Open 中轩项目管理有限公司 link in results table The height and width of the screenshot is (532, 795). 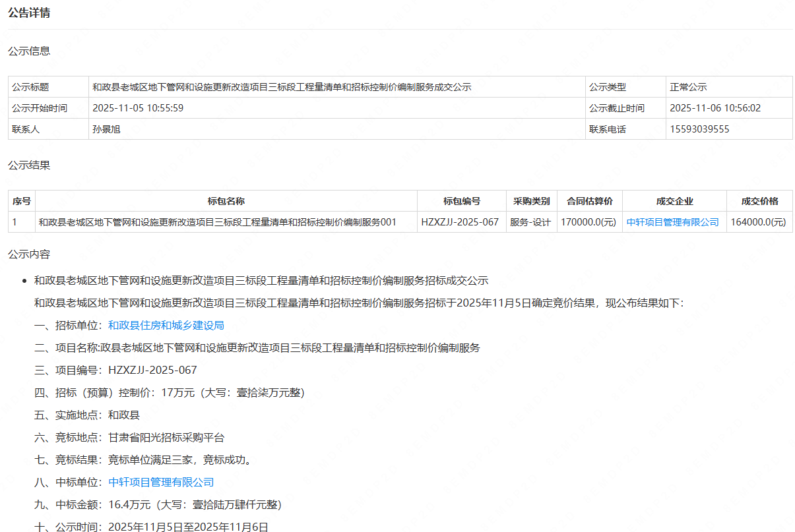coord(672,222)
